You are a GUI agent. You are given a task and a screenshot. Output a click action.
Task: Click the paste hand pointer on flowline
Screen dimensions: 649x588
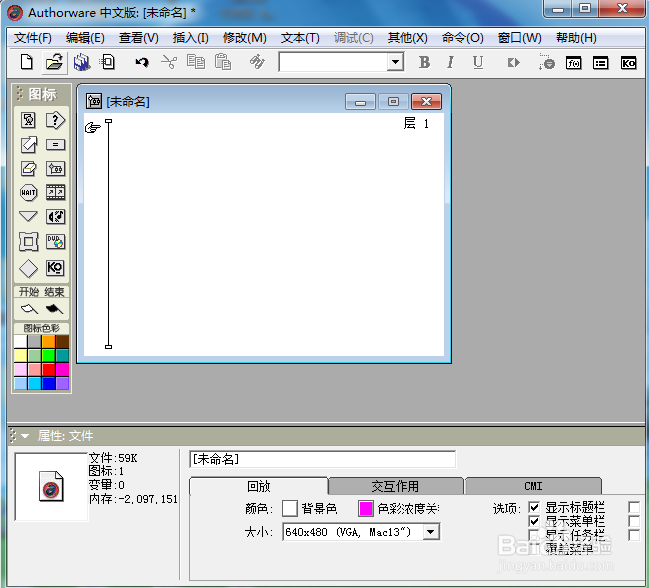tap(93, 127)
